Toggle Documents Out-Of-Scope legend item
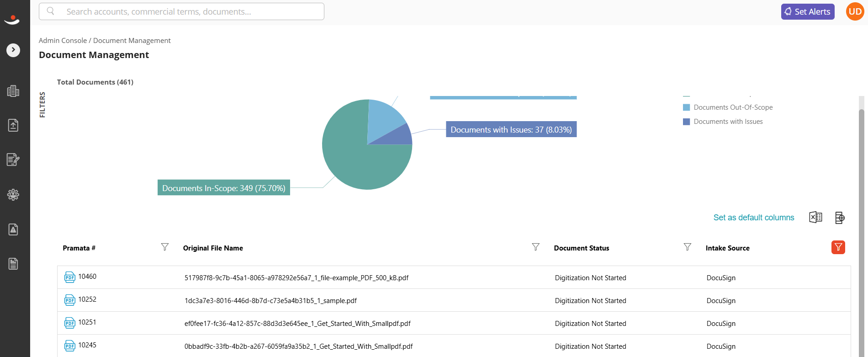Image resolution: width=868 pixels, height=357 pixels. [x=728, y=107]
